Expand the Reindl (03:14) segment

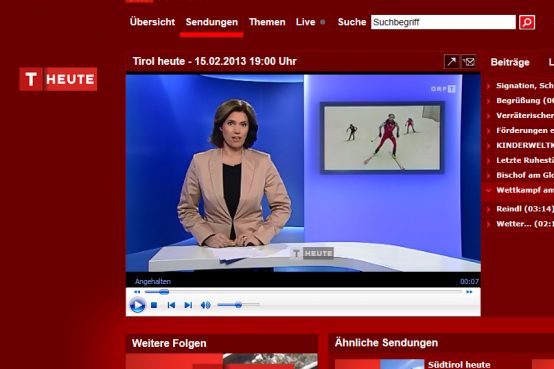click(525, 209)
